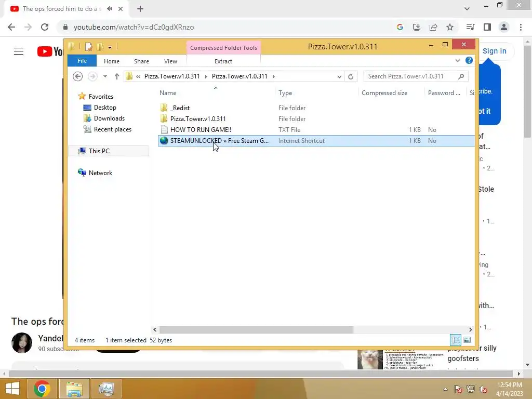532x399 pixels.
Task: Open the _Redist folder icon
Action: (164, 108)
